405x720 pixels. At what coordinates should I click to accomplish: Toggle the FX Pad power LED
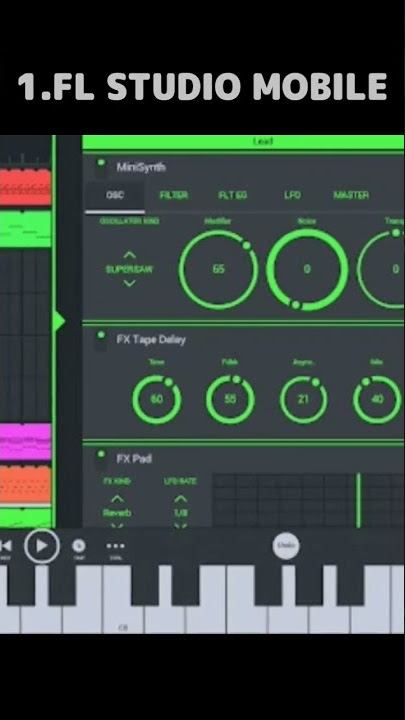(101, 455)
